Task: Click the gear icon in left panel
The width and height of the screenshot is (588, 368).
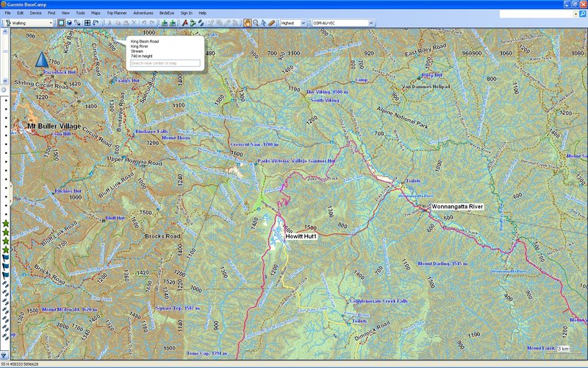Action: (x=4, y=90)
